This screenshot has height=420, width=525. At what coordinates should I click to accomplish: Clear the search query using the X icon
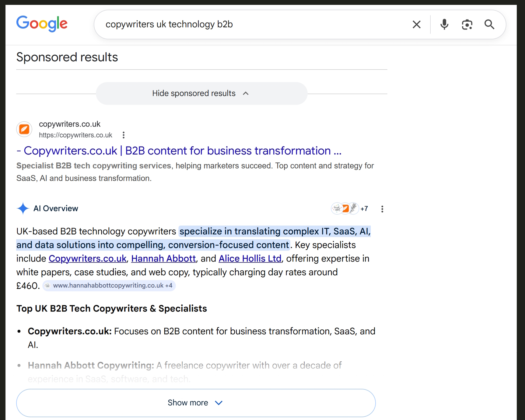pos(416,24)
